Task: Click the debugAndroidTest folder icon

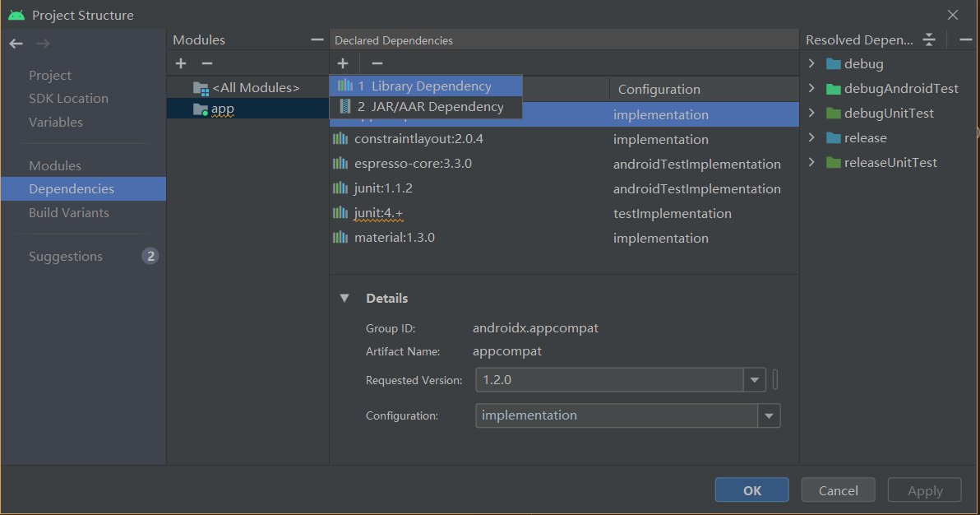Action: pos(833,89)
